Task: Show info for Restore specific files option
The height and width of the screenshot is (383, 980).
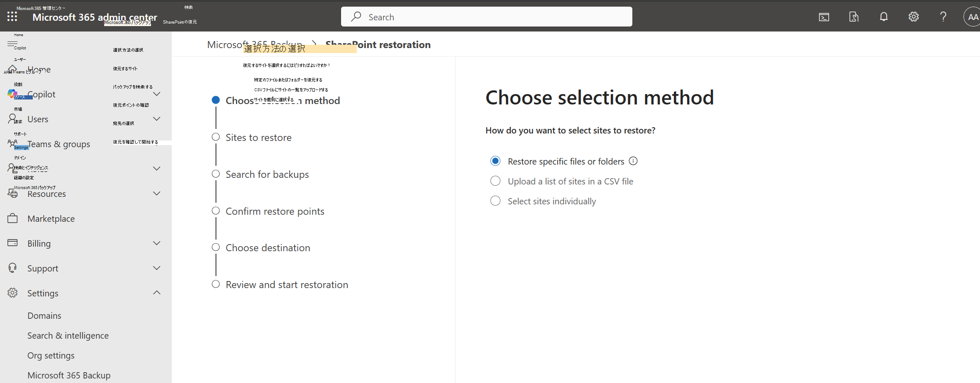Action: (633, 161)
